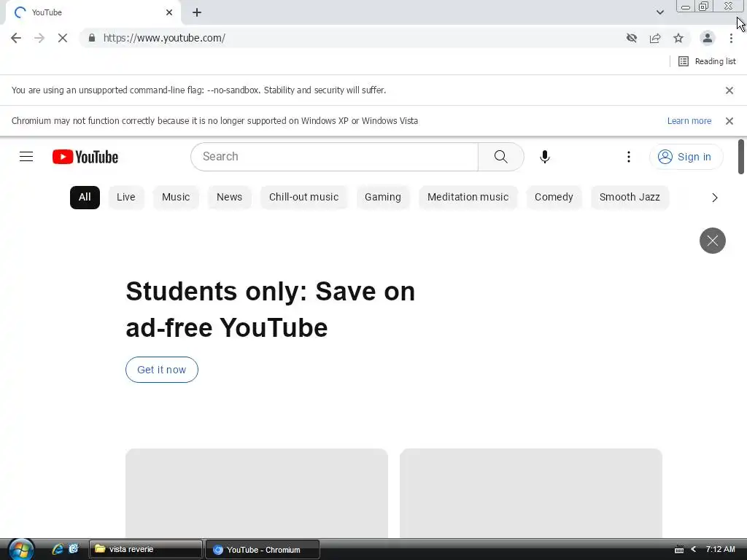Select the Comedy category chip
747x560 pixels.
tap(554, 197)
